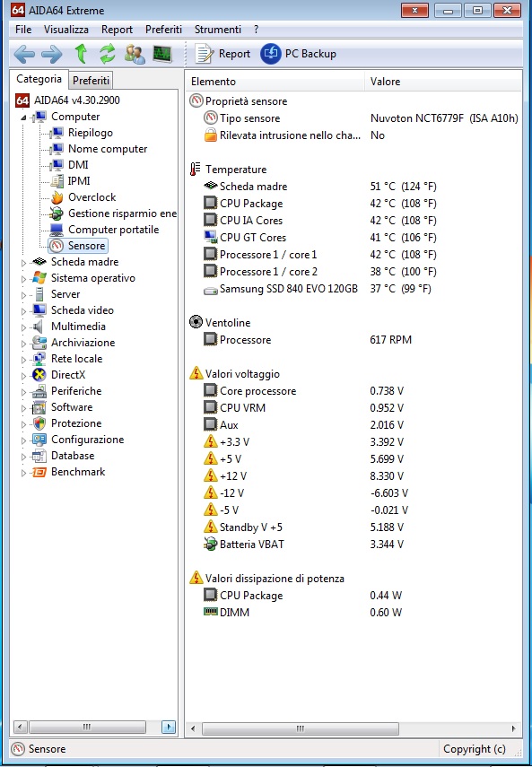Click the AIDA64 logo in title bar
The height and width of the screenshot is (767, 532).
click(18, 10)
